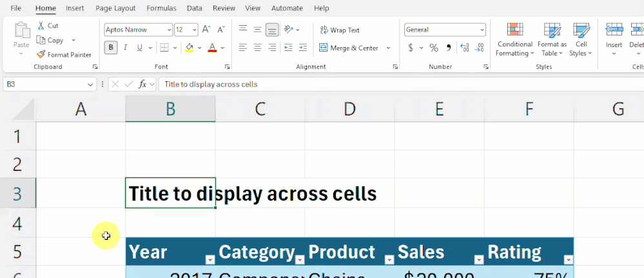Viewport: 644px width, 278px height.
Task: Open the font color dropdown arrow
Action: pos(222,48)
